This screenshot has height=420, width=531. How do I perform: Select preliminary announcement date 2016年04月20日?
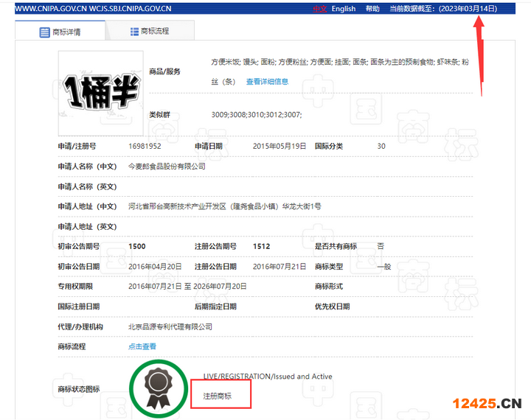(x=155, y=267)
